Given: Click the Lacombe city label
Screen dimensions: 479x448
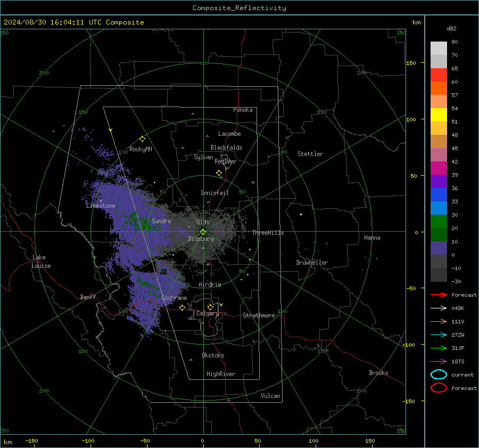Looking at the screenshot, I should (229, 134).
